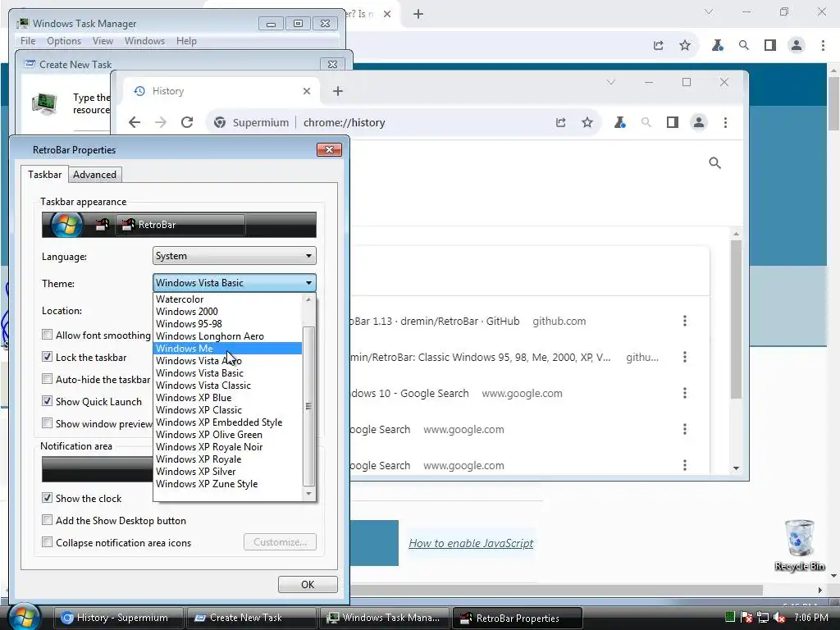Toggle Show window previews checkbox

47,423
